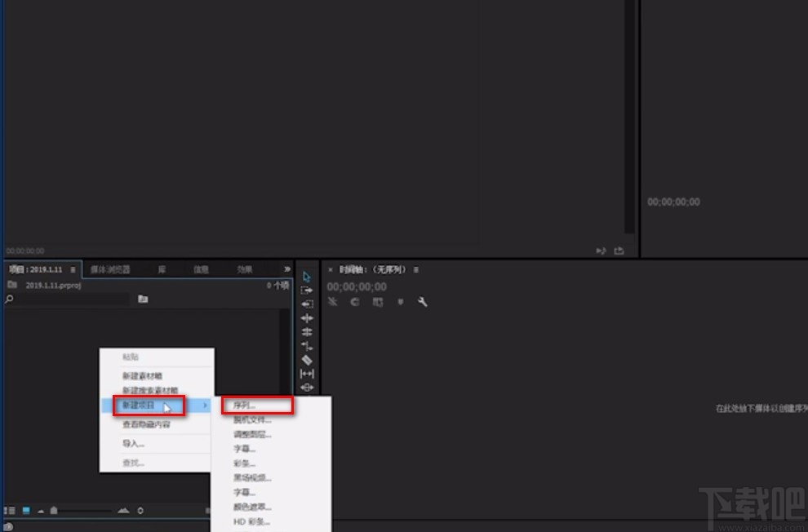This screenshot has width=808, height=532.
Task: Open timeline display settings wrench
Action: [x=423, y=302]
